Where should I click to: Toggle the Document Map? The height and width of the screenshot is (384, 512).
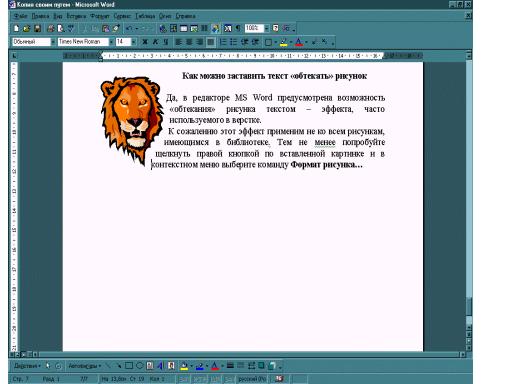227,28
